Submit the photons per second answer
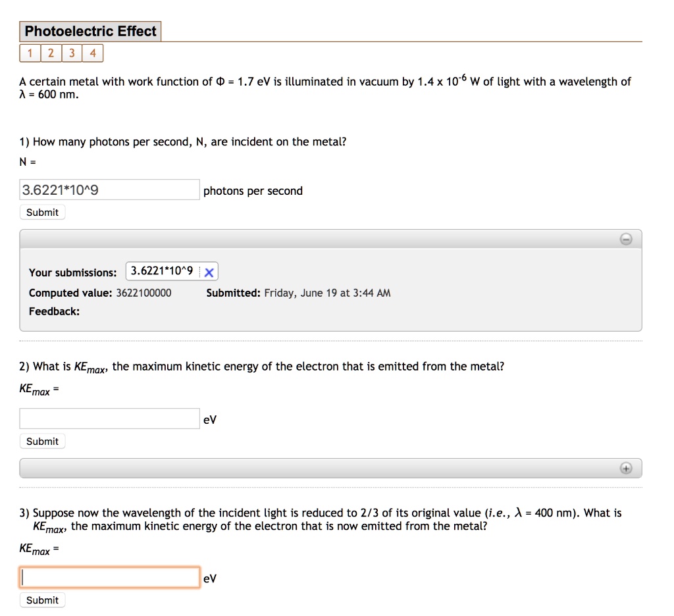This screenshot has height=616, width=674. pos(42,212)
